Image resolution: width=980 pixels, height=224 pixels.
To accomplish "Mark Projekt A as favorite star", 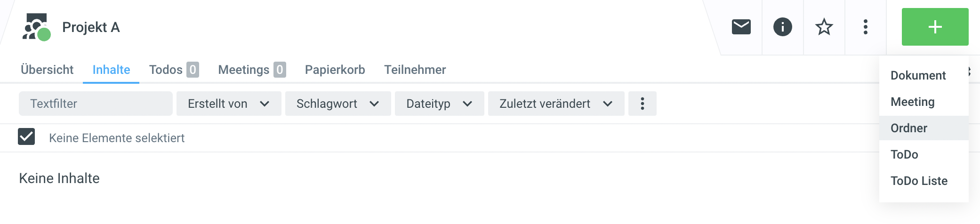I will point(824,27).
